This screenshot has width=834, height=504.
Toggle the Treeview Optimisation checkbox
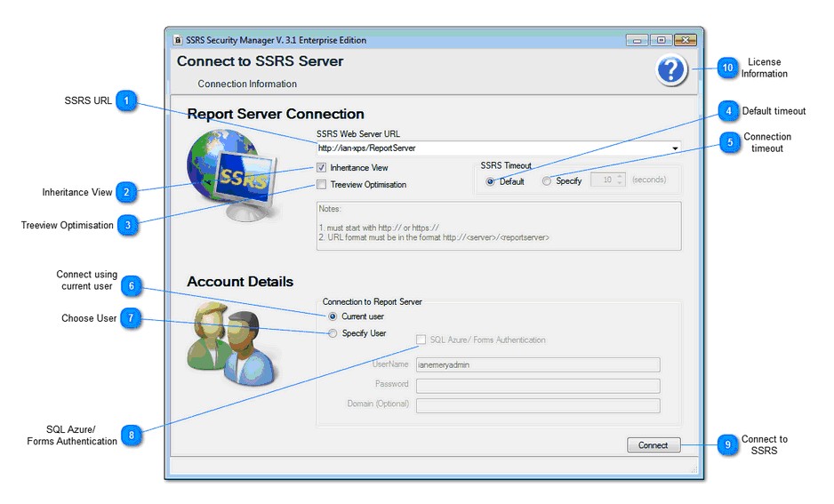click(x=321, y=185)
